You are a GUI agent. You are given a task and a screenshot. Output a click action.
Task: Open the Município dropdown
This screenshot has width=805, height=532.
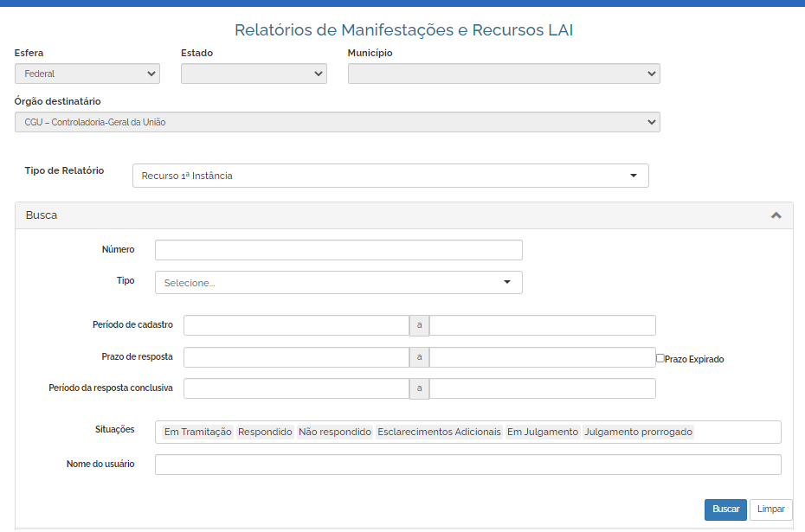[x=504, y=74]
